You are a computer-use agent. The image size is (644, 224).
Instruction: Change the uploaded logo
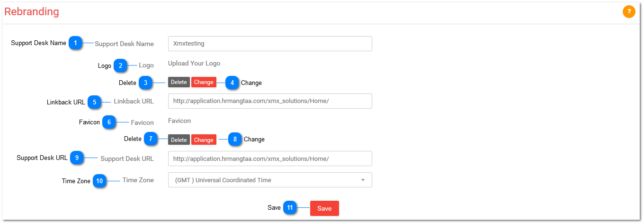[204, 82]
